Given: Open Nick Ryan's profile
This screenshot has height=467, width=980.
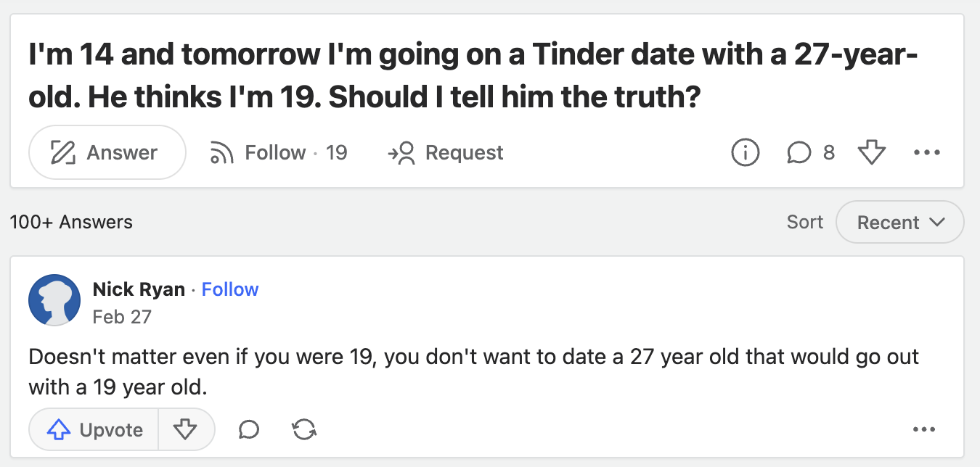Looking at the screenshot, I should click(139, 289).
